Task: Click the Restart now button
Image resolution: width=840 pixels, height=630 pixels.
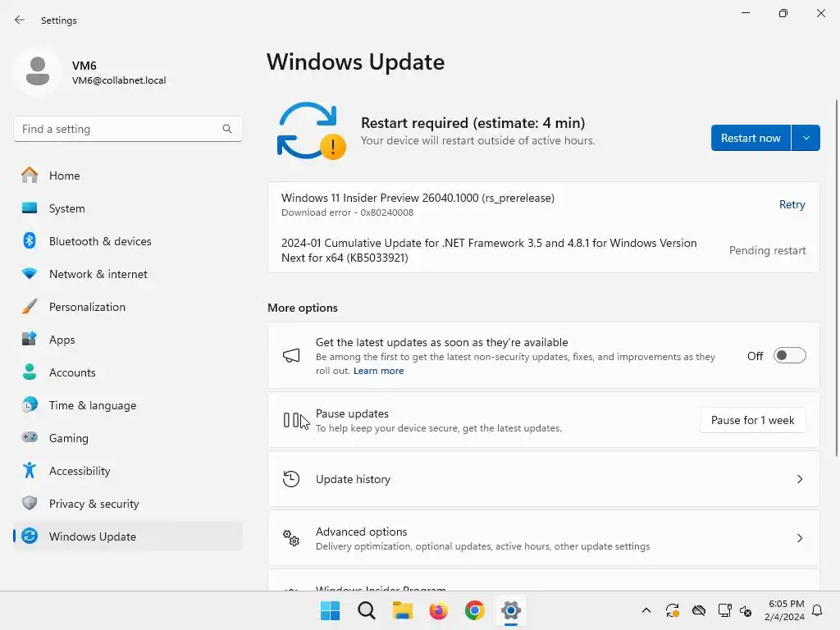Action: point(751,138)
